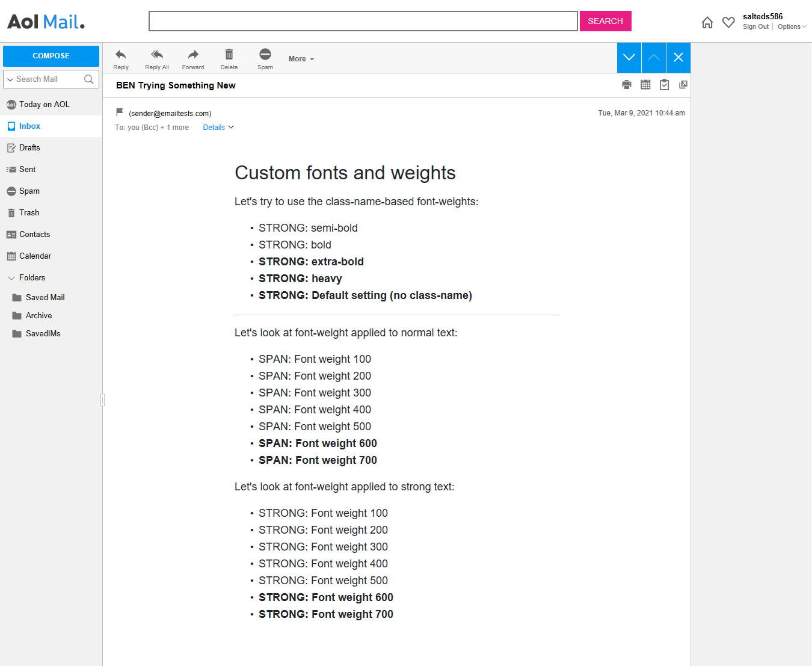
Task: Click the heart favorites icon
Action: tap(728, 23)
